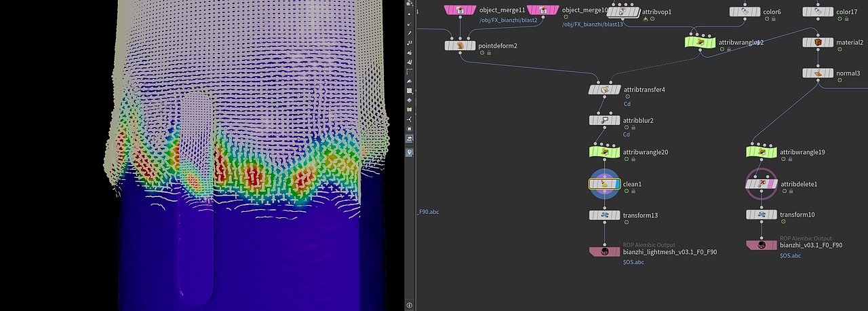Click the highlighted pin icon in viewport toolbar
Screen dimensions: 868x311
coord(410,153)
